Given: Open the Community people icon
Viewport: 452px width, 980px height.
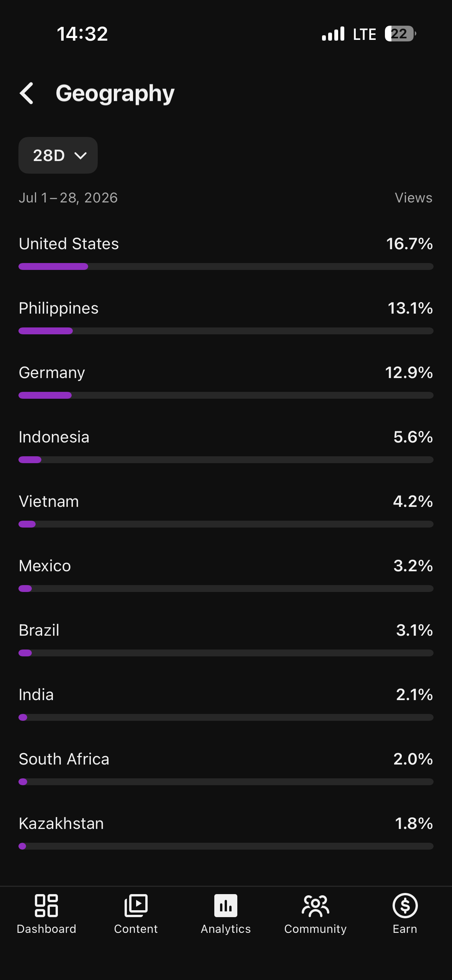Looking at the screenshot, I should click(x=316, y=906).
